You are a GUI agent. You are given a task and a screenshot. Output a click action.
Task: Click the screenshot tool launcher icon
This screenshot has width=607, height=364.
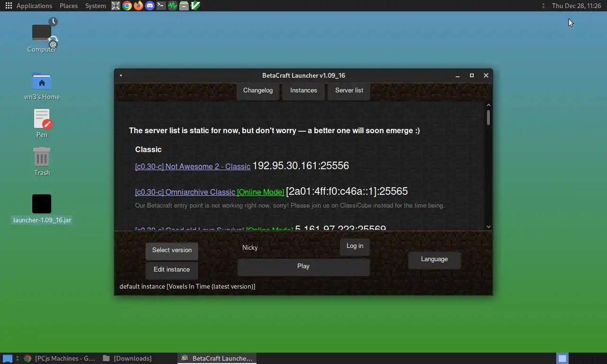(116, 6)
